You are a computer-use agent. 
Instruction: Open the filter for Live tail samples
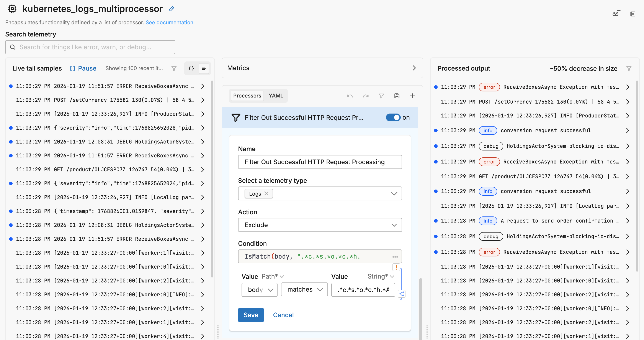pyautogui.click(x=174, y=68)
